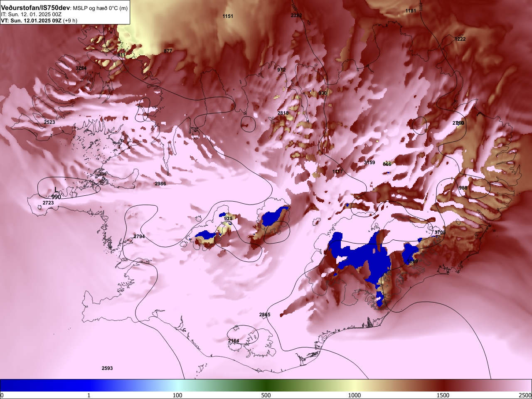Click the 1500 tick on the color scale
The height and width of the screenshot is (399, 532).
click(443, 395)
